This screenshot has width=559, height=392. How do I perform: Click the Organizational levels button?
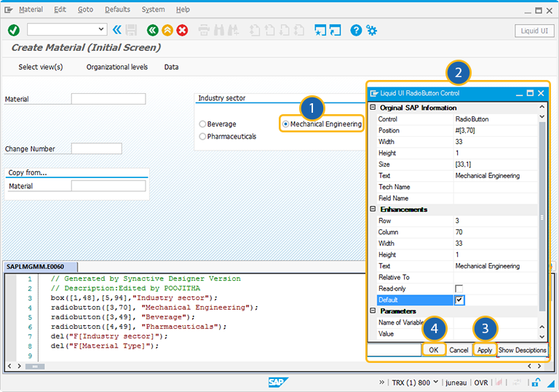click(x=117, y=67)
